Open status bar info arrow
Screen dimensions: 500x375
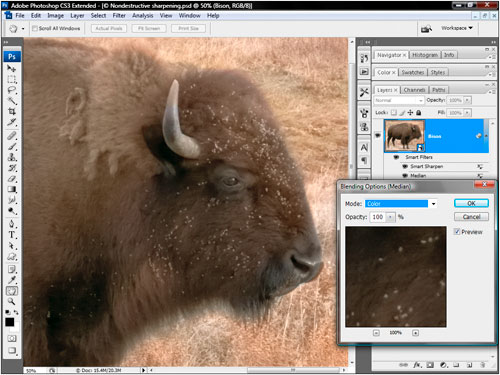(x=143, y=370)
